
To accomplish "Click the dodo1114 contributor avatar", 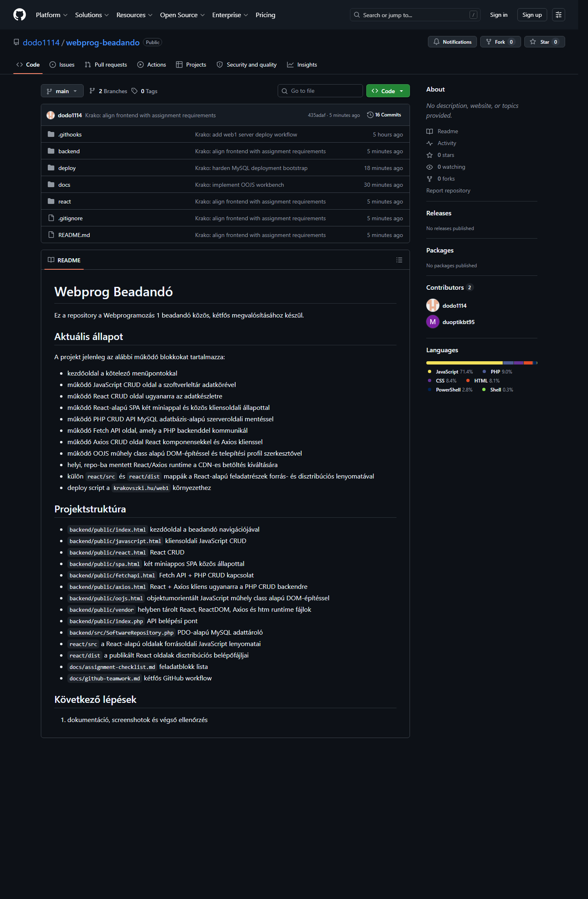I will pos(432,305).
